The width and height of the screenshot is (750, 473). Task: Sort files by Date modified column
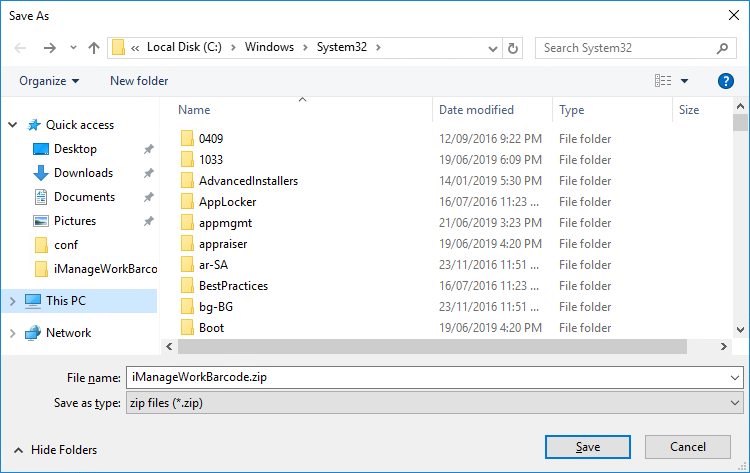[x=476, y=110]
